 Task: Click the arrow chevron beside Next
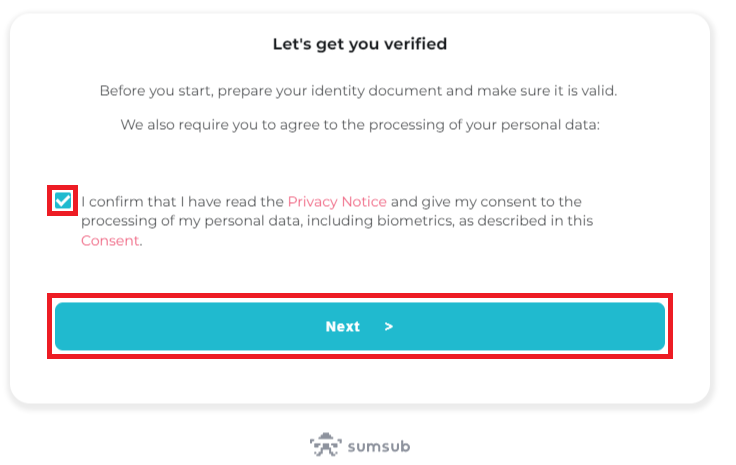(389, 327)
